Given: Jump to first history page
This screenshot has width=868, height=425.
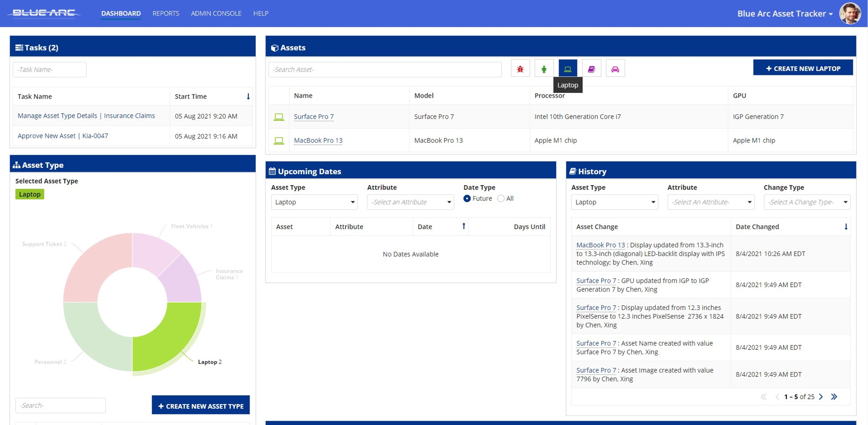Looking at the screenshot, I should (x=764, y=397).
